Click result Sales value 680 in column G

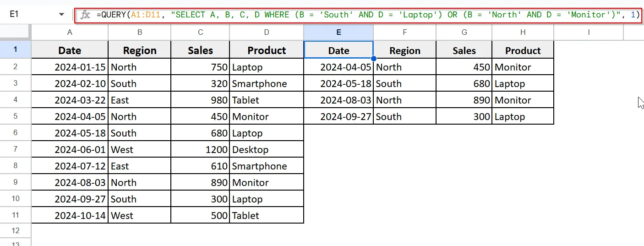464,83
